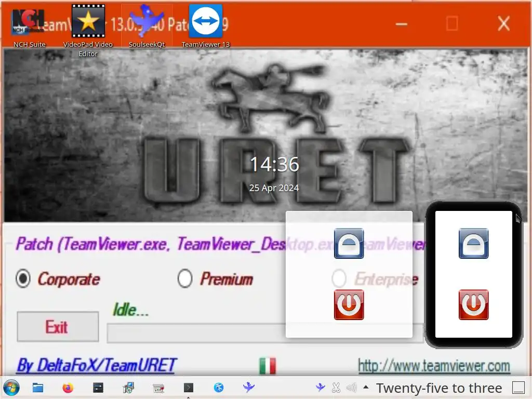The width and height of the screenshot is (532, 399).
Task: Open the file manager folder icon in the taskbar
Action: pyautogui.click(x=37, y=388)
